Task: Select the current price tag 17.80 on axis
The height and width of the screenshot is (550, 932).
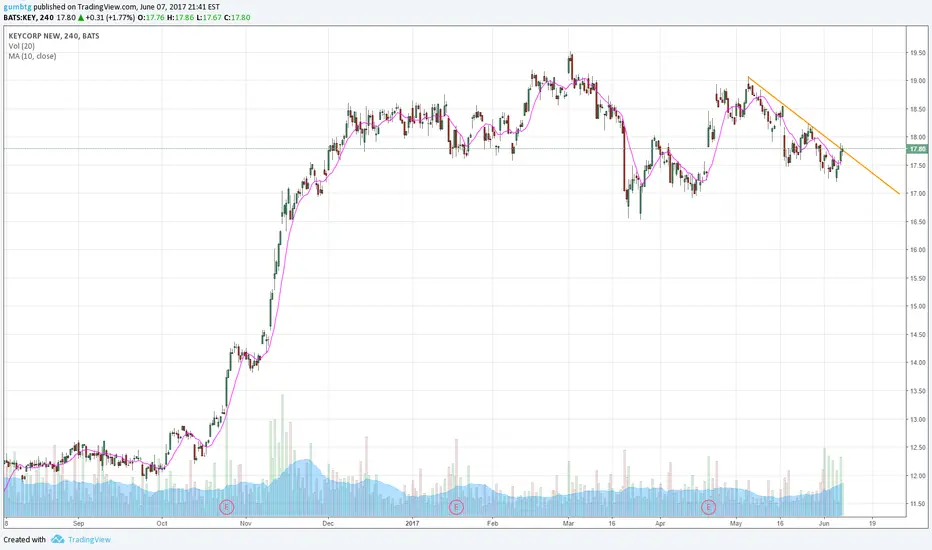Action: coord(917,149)
